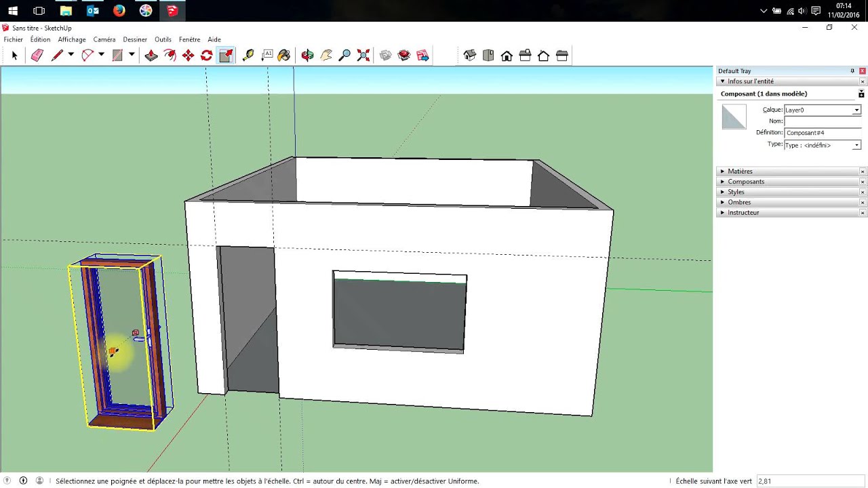Select the Tape Measure tool
868x488 pixels.
pos(248,56)
